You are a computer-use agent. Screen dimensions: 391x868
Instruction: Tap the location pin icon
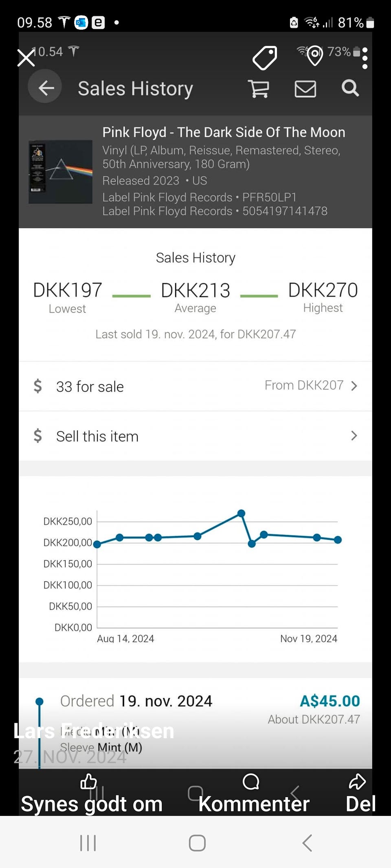pos(314,56)
